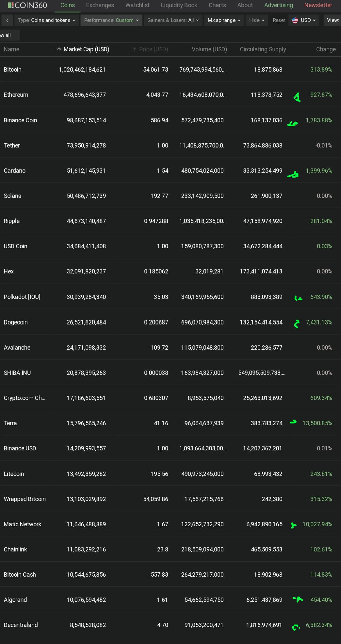Open Wrapped Bitcoin entry
The height and width of the screenshot is (644, 341).
point(25,499)
